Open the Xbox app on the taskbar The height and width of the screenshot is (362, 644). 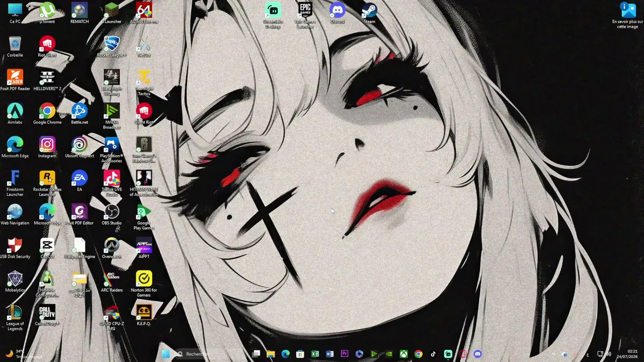pos(404,354)
